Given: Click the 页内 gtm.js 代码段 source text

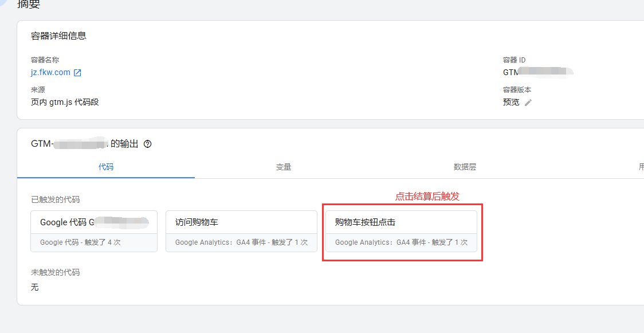Looking at the screenshot, I should [x=65, y=102].
